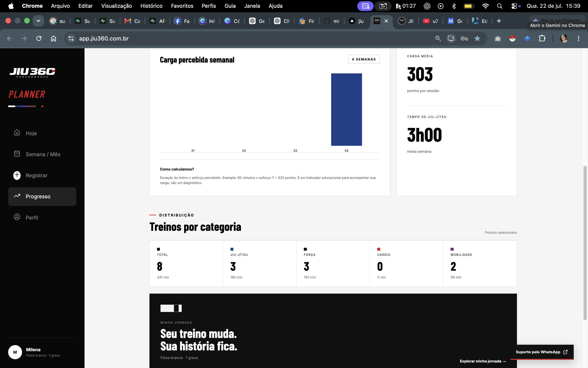The width and height of the screenshot is (588, 368).
Task: Click the site information icon
Action: click(71, 38)
